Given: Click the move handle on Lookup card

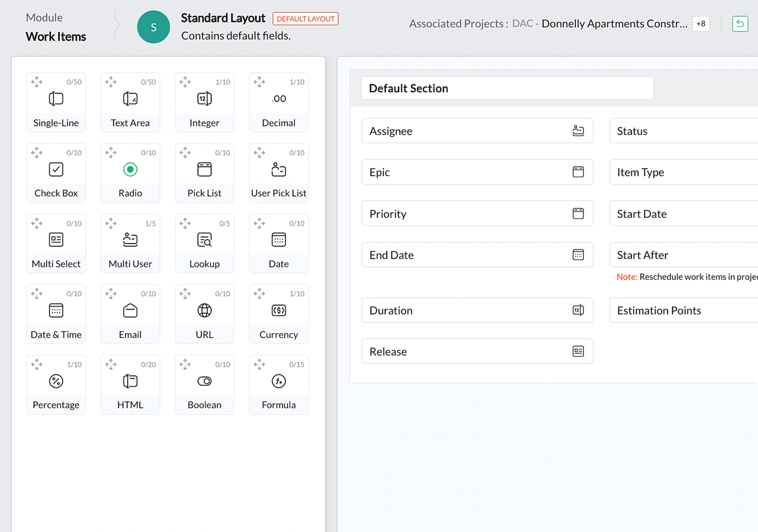Looking at the screenshot, I should coord(185,223).
